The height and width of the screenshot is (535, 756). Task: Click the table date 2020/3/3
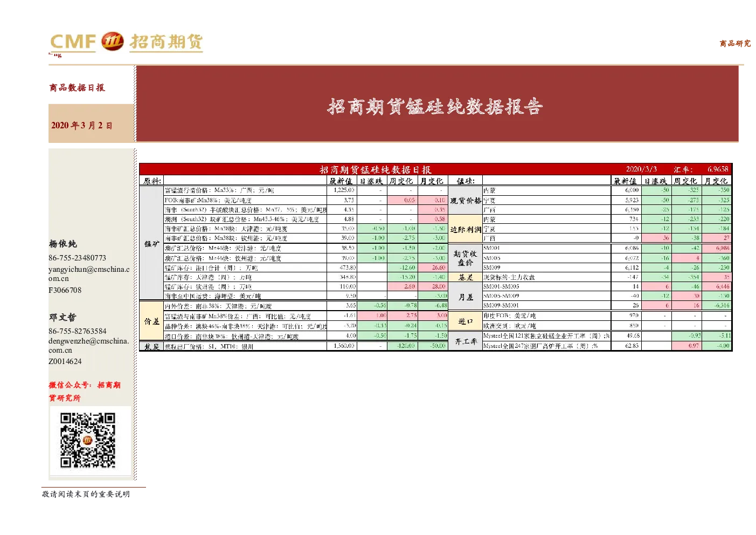tap(641, 169)
